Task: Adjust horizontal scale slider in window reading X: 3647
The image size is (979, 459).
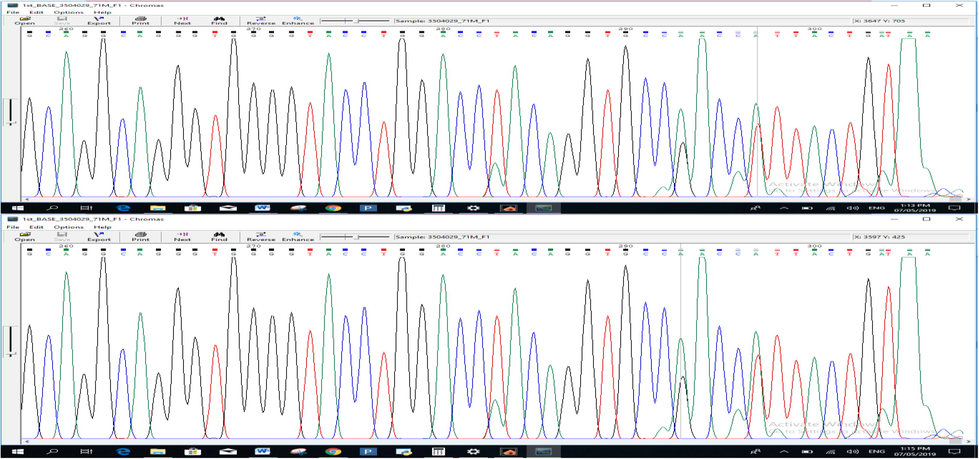Action: pos(355,21)
